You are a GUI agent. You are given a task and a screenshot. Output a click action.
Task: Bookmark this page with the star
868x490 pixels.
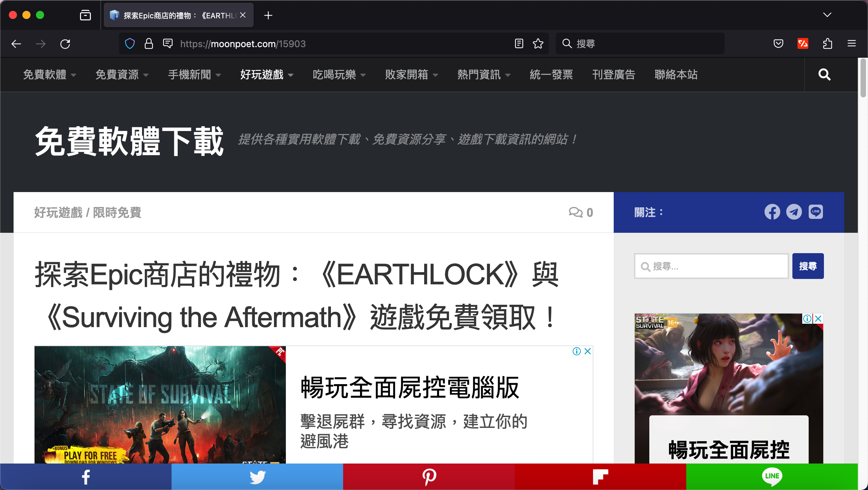pyautogui.click(x=538, y=43)
